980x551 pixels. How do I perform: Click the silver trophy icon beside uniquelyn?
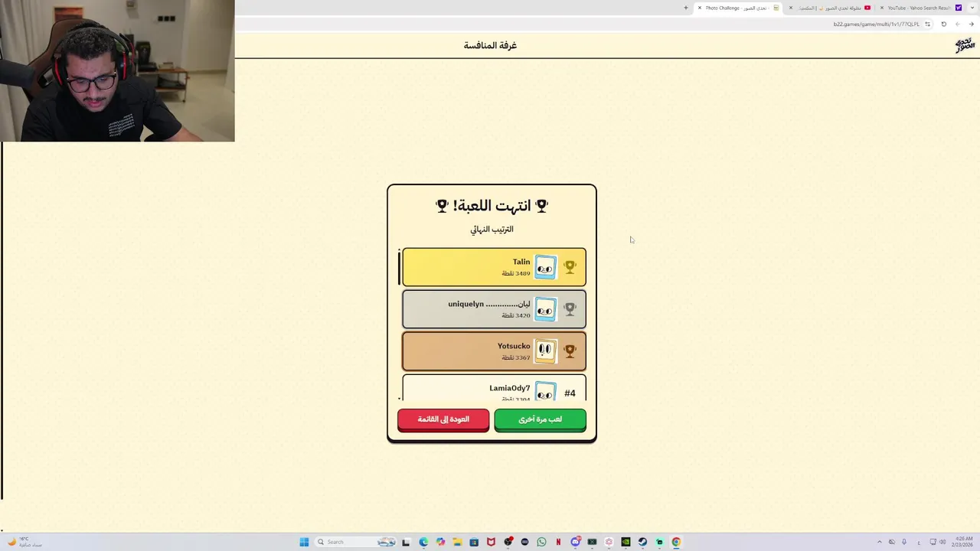tap(570, 309)
